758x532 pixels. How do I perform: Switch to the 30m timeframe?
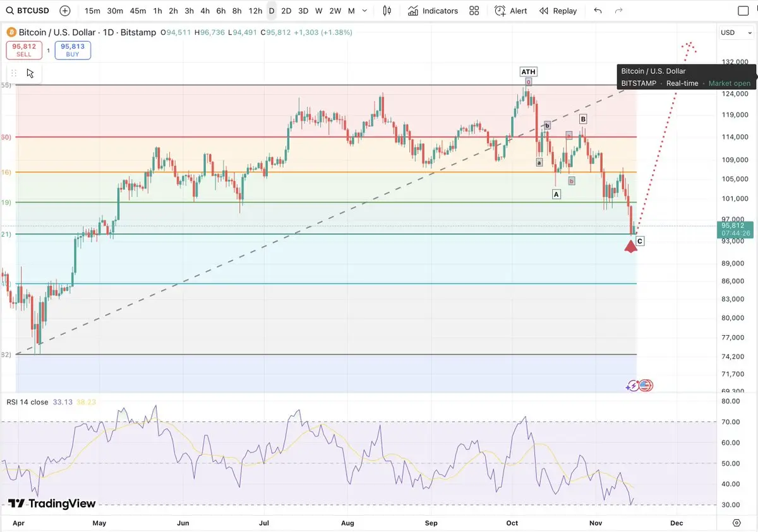(115, 11)
